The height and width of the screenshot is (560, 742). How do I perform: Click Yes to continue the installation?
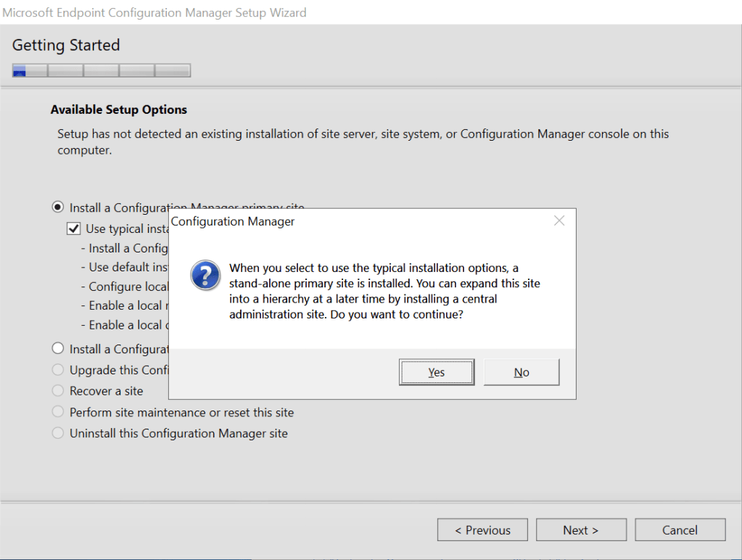(437, 372)
